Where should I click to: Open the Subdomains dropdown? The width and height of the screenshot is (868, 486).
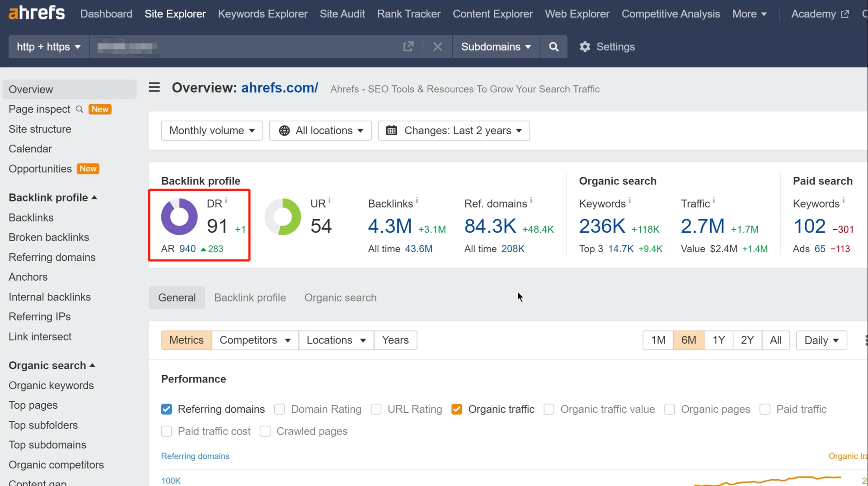(496, 47)
